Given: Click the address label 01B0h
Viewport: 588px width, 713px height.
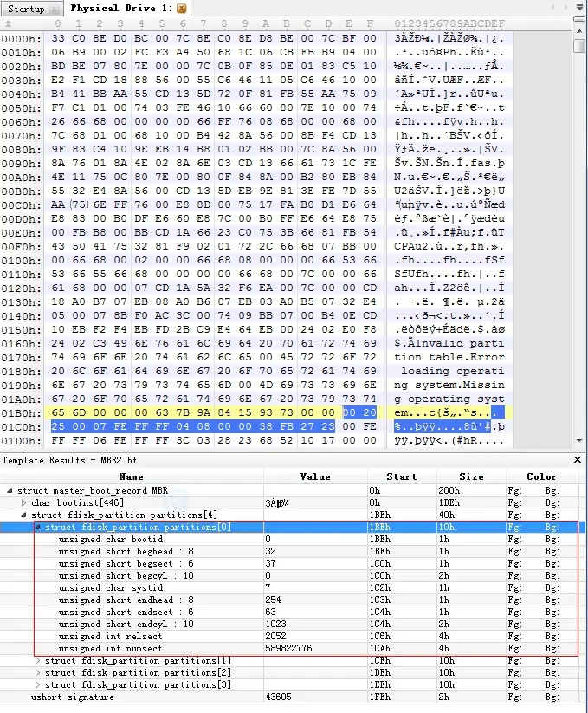Looking at the screenshot, I should tap(21, 413).
